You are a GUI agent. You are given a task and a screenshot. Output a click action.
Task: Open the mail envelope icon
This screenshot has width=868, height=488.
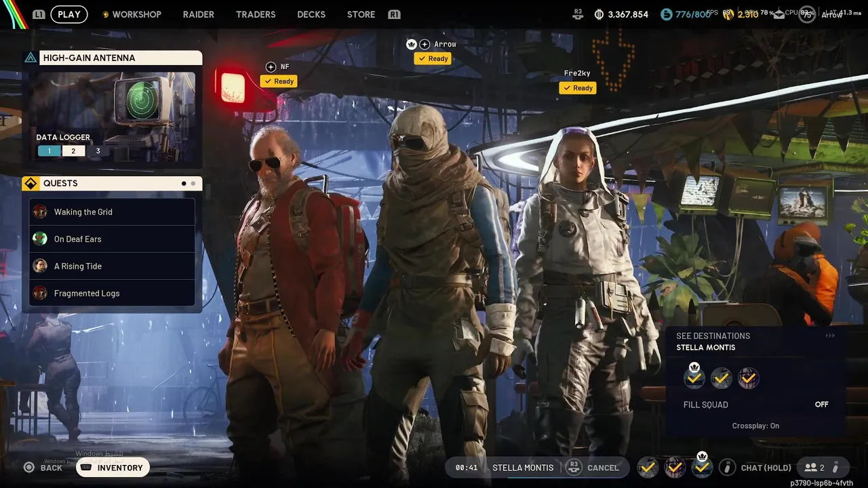[x=780, y=14]
